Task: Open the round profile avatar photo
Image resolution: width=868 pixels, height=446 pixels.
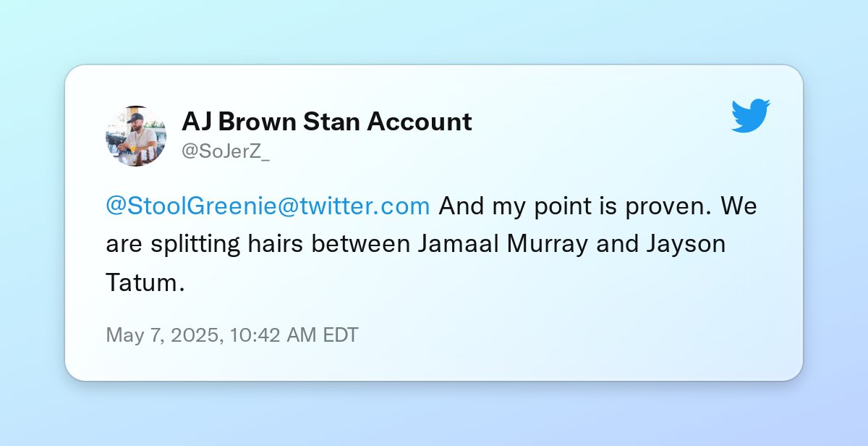Action: coord(136,135)
